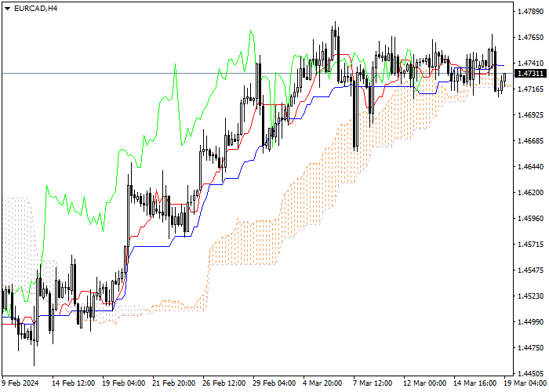
Task: Click the 1.47650 price axis label
Action: coord(531,38)
